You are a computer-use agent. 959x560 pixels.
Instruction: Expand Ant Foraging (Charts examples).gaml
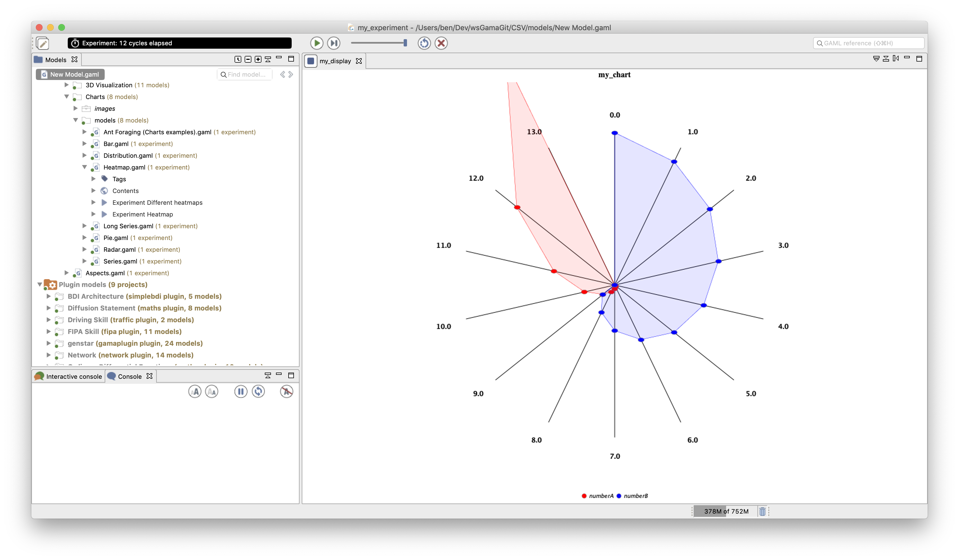[85, 132]
